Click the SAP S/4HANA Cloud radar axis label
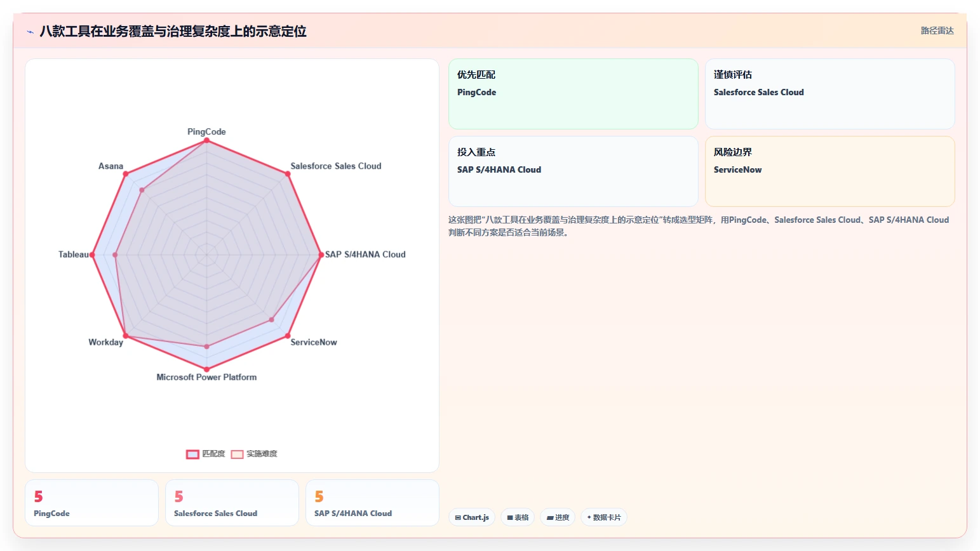 365,254
